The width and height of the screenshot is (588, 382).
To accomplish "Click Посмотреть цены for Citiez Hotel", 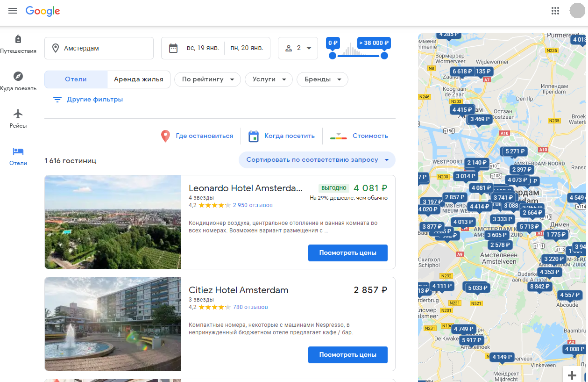I will [x=348, y=355].
